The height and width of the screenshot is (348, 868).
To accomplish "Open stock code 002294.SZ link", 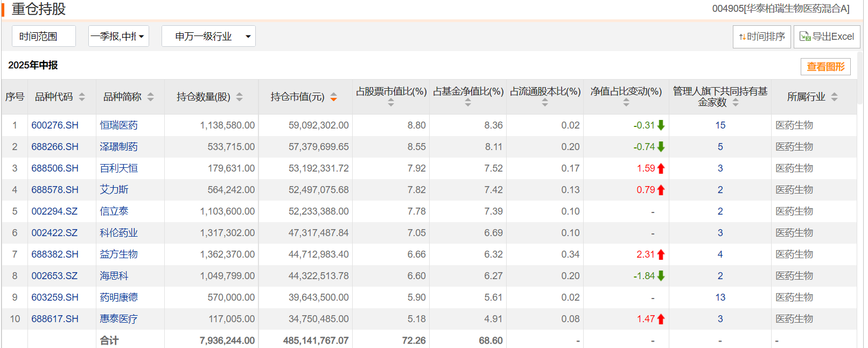I will pyautogui.click(x=54, y=211).
